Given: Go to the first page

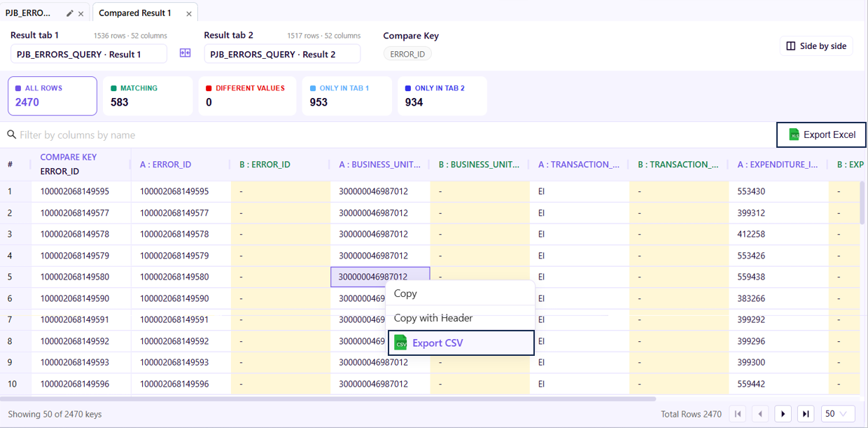Looking at the screenshot, I should 738,414.
